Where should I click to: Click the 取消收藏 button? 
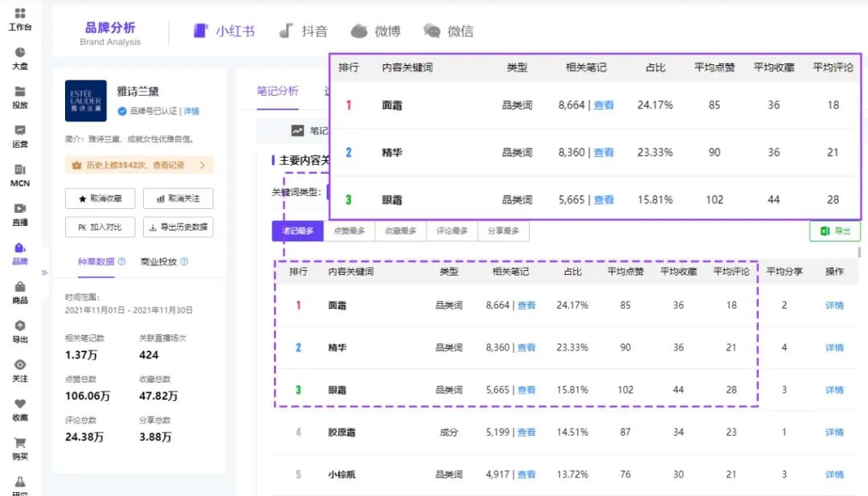pyautogui.click(x=100, y=199)
